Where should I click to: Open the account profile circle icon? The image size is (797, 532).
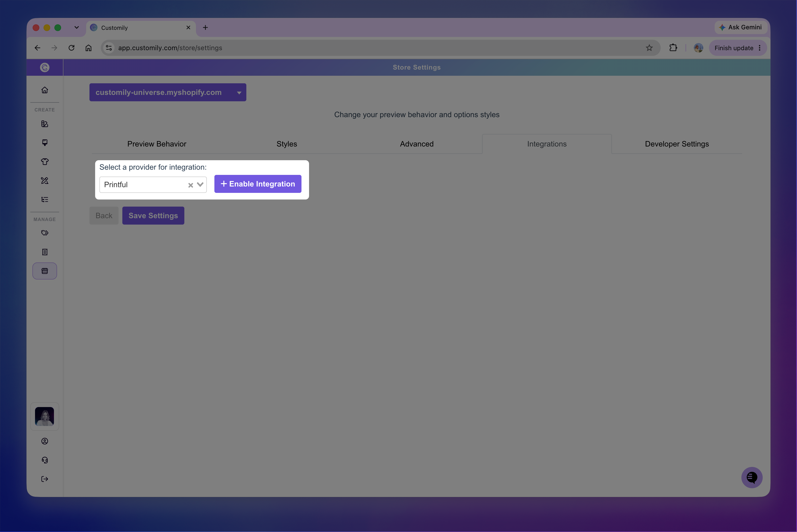click(44, 441)
